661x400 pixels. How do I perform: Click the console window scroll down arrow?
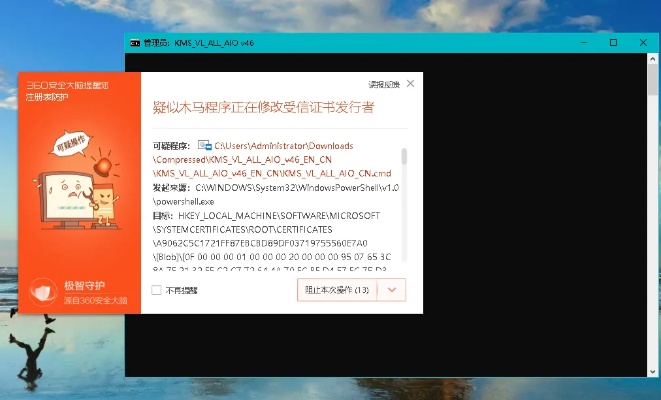point(653,372)
